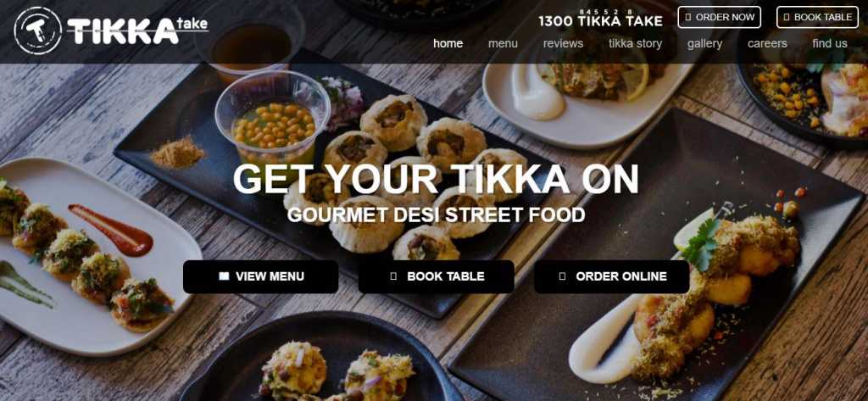Click the Book Table button in header

(x=818, y=17)
